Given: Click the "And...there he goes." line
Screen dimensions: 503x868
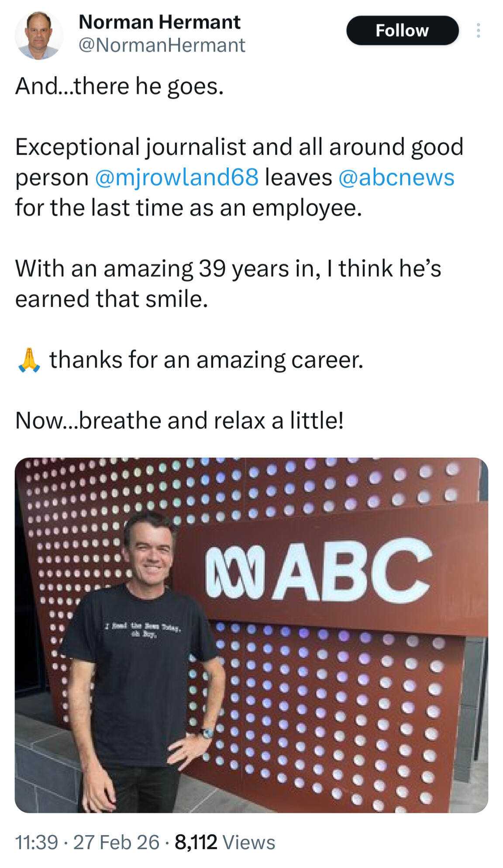Looking at the screenshot, I should coord(120,86).
